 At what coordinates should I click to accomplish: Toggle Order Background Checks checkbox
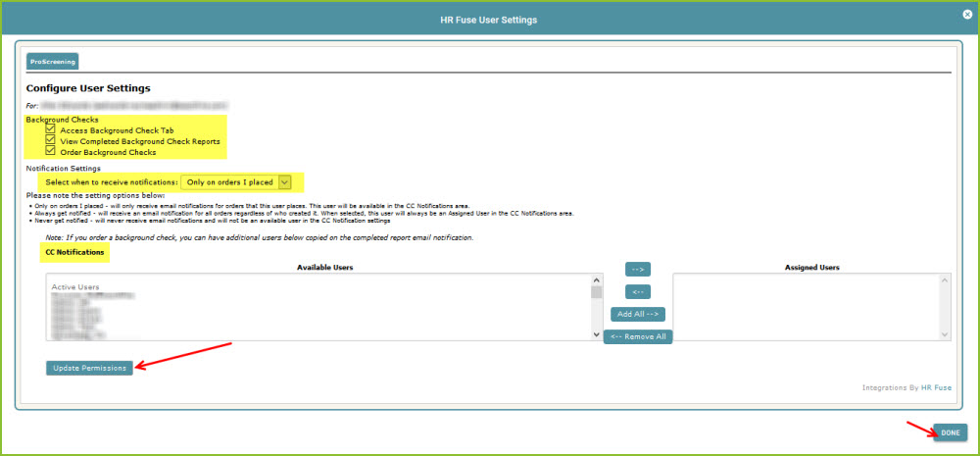coord(51,151)
